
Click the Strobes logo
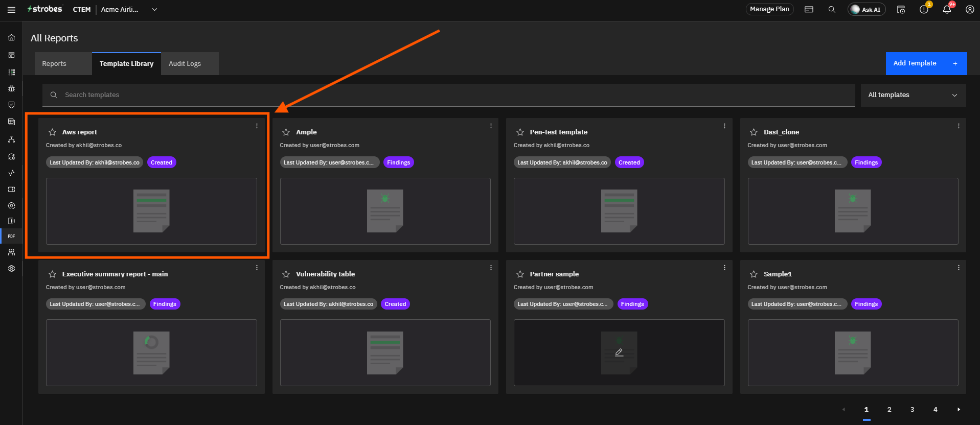click(45, 9)
